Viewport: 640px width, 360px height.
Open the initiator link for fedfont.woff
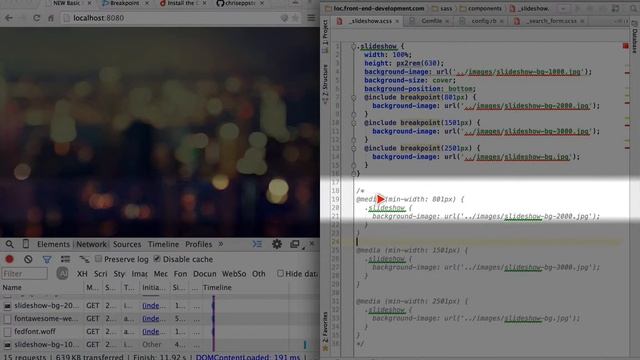pos(153,331)
